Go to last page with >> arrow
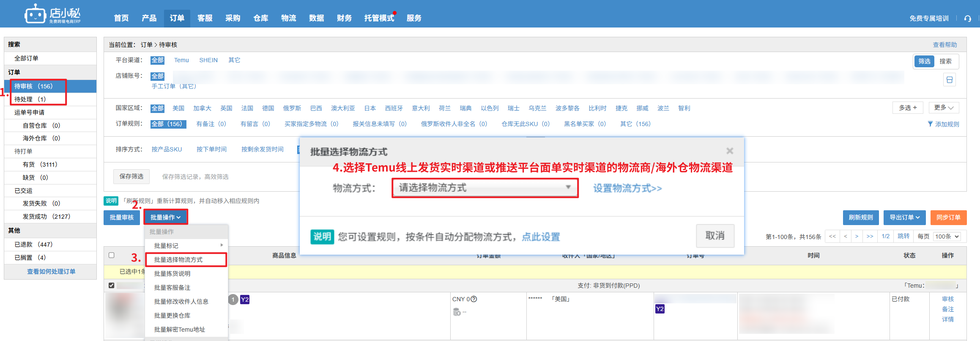The height and width of the screenshot is (341, 980). click(870, 236)
